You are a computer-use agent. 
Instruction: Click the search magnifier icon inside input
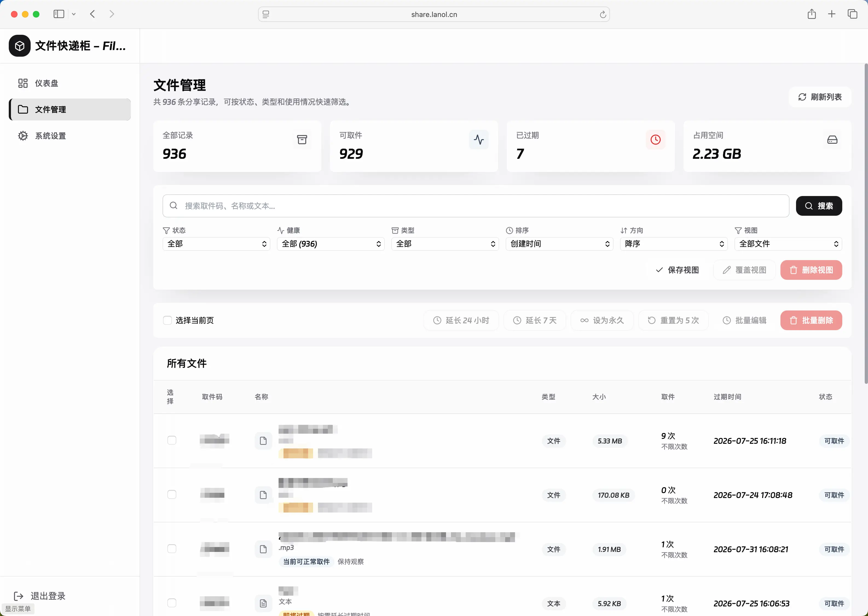[x=173, y=206]
